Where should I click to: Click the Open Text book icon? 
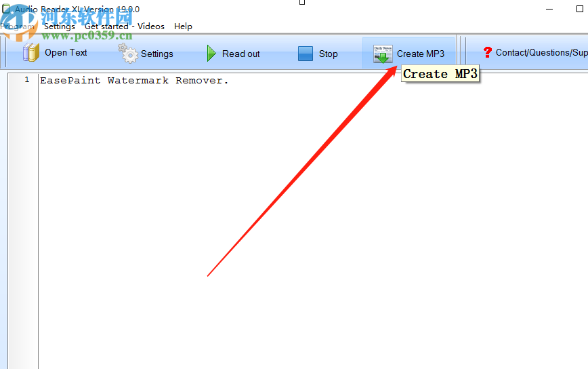[30, 52]
